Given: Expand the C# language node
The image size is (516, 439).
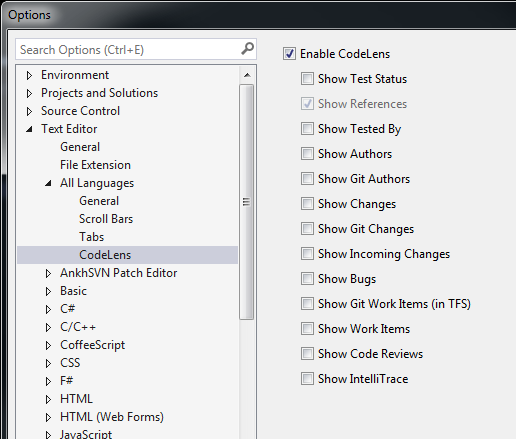Looking at the screenshot, I should point(48,309).
